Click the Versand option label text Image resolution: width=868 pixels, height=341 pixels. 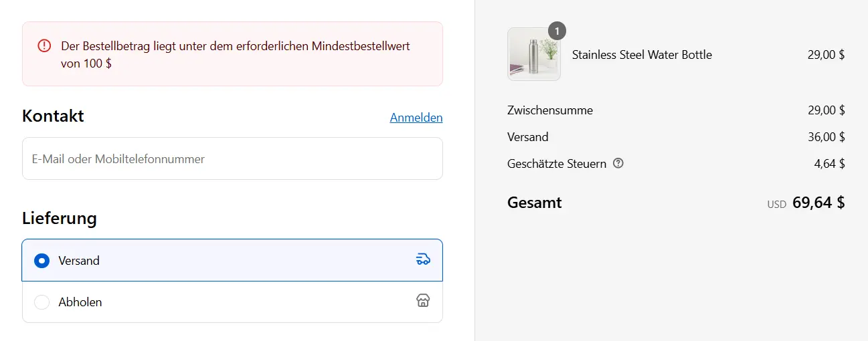pos(79,261)
